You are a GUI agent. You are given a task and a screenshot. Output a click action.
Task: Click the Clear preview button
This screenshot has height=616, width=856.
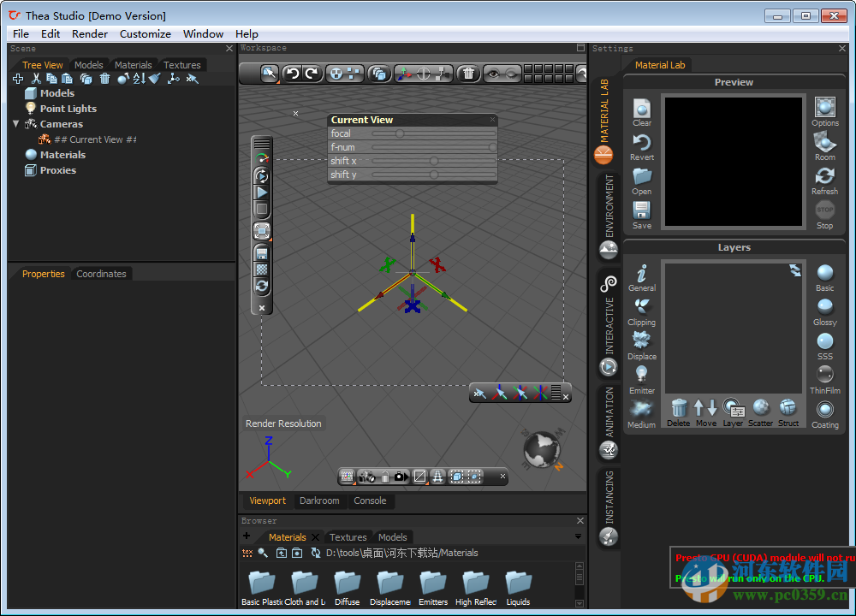(x=641, y=110)
